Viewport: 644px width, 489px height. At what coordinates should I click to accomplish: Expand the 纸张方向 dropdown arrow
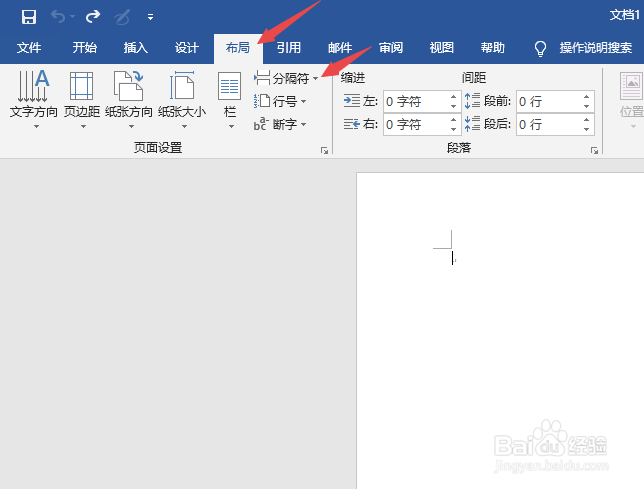pos(131,126)
